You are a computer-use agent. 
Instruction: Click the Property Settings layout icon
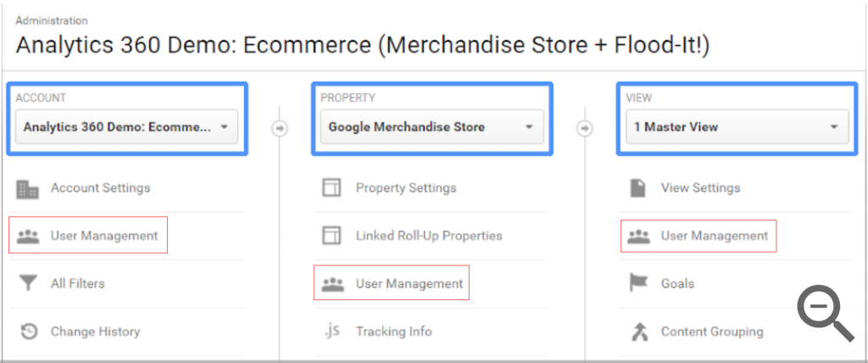[331, 188]
